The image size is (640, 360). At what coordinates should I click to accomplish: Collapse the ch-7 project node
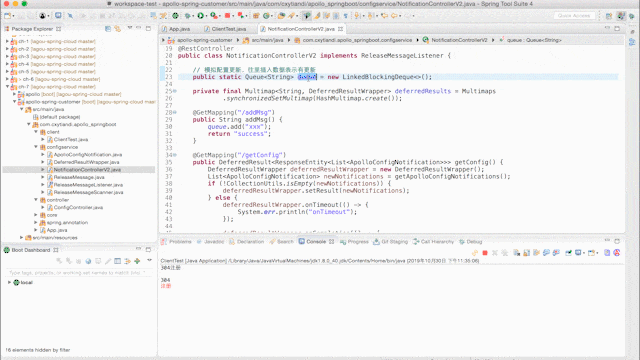[7, 87]
